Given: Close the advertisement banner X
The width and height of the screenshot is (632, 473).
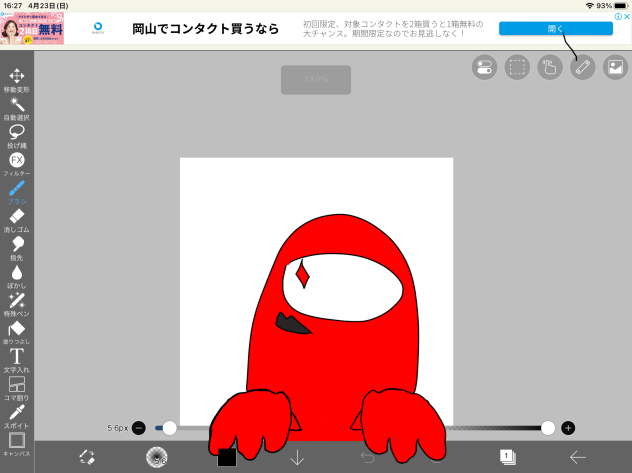Looking at the screenshot, I should tap(627, 17).
